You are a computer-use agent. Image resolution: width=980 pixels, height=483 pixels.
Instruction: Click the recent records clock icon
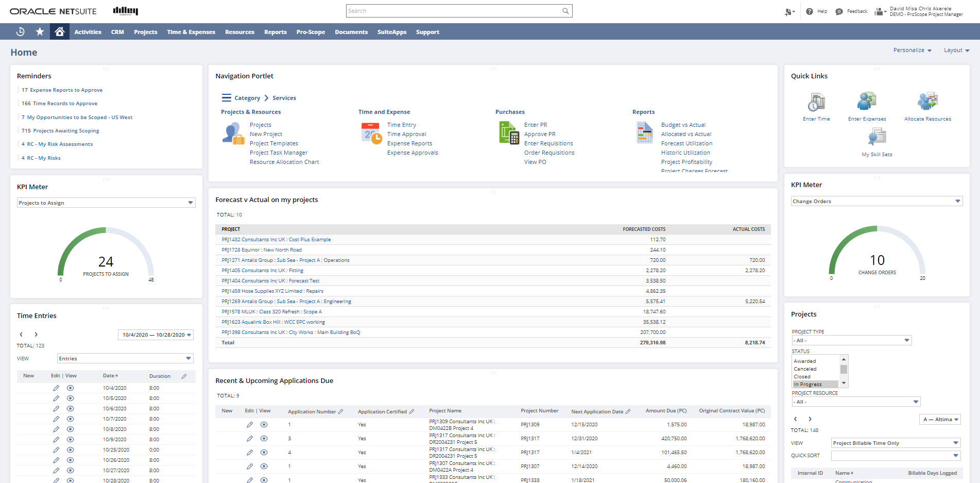tap(20, 31)
